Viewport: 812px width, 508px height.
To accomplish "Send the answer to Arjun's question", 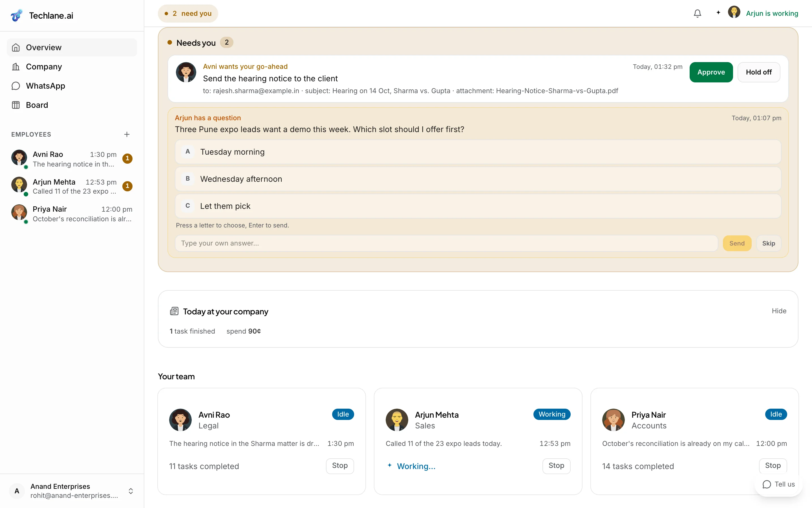I will [737, 243].
